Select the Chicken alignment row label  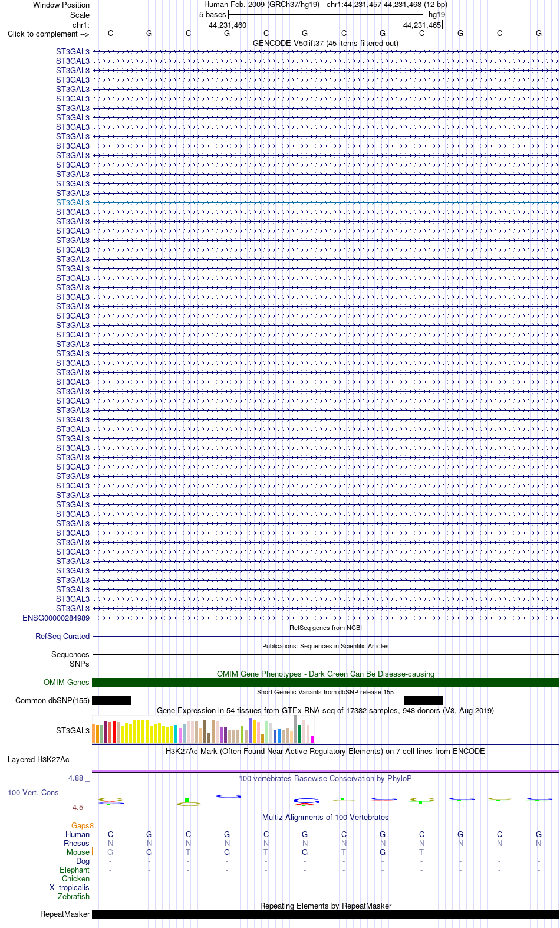pyautogui.click(x=75, y=878)
